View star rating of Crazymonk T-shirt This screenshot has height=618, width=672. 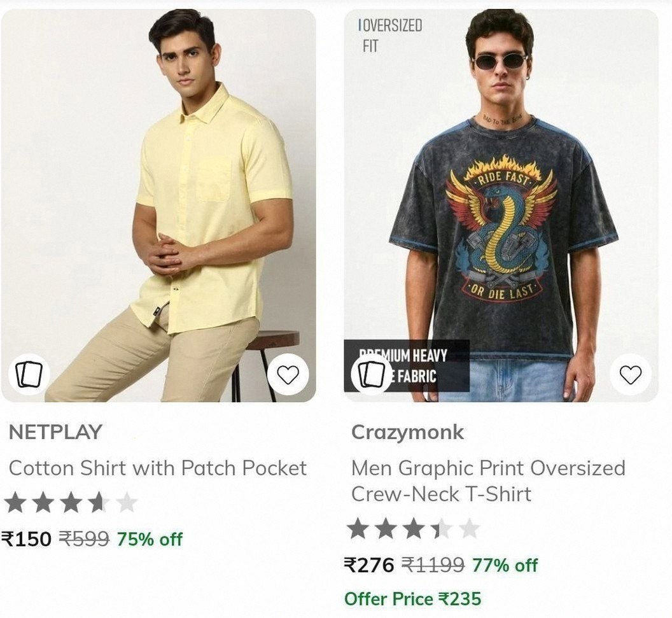tap(414, 528)
